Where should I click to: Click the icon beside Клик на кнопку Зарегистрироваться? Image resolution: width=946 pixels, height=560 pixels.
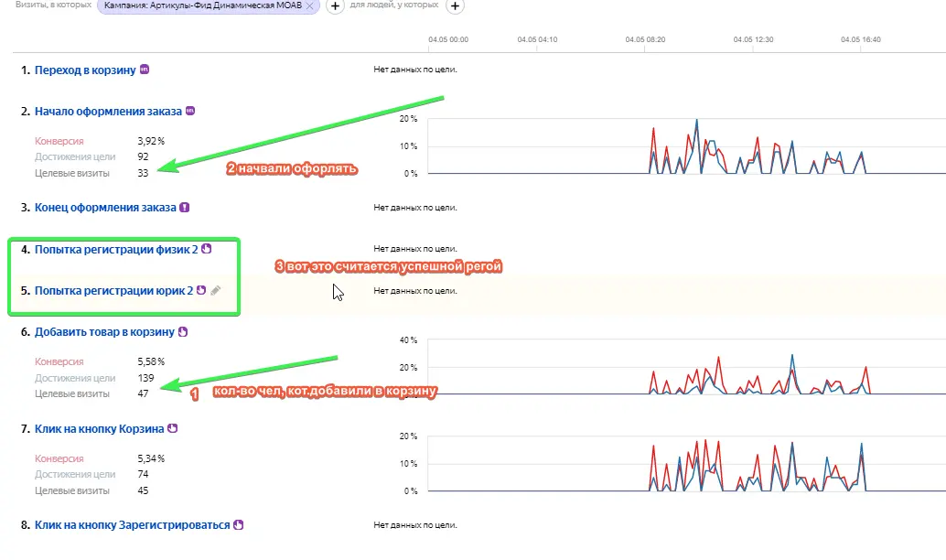238,525
